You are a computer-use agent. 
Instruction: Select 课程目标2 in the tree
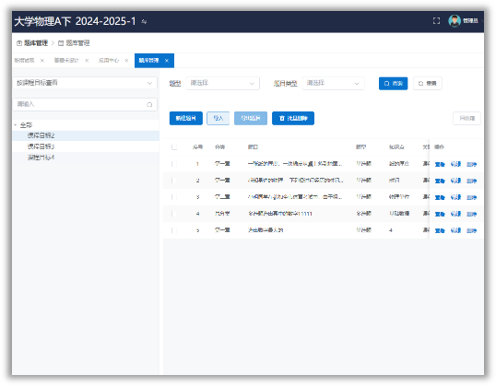point(41,135)
